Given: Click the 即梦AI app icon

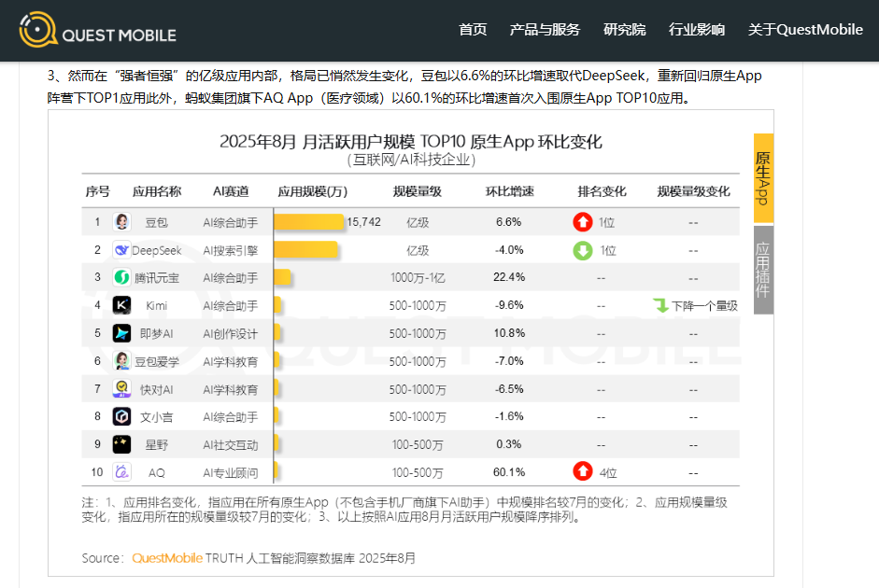Looking at the screenshot, I should pyautogui.click(x=121, y=333).
